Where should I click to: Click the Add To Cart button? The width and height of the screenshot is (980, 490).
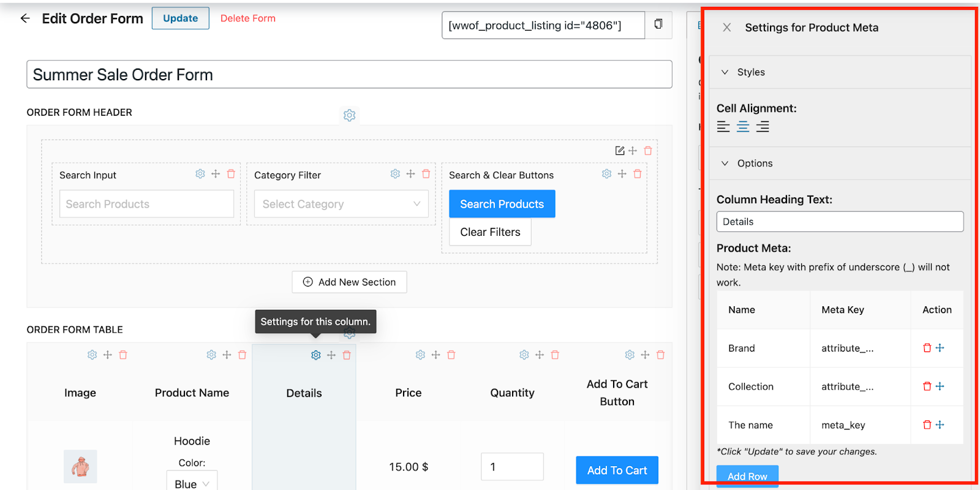point(617,470)
